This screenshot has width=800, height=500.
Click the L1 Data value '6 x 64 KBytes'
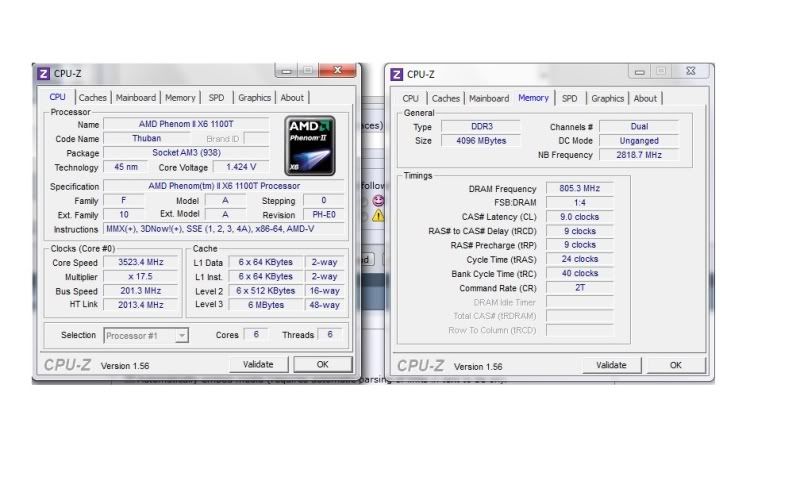tap(265, 262)
